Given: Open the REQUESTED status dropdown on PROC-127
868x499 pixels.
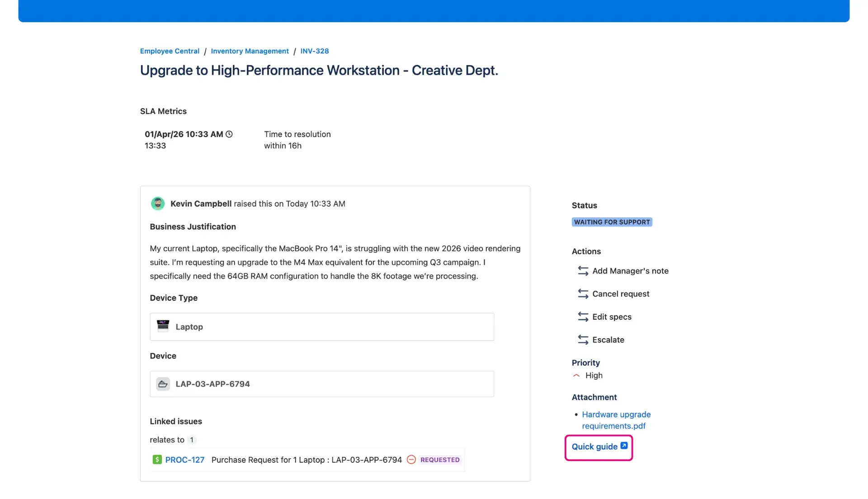Looking at the screenshot, I should (x=440, y=459).
